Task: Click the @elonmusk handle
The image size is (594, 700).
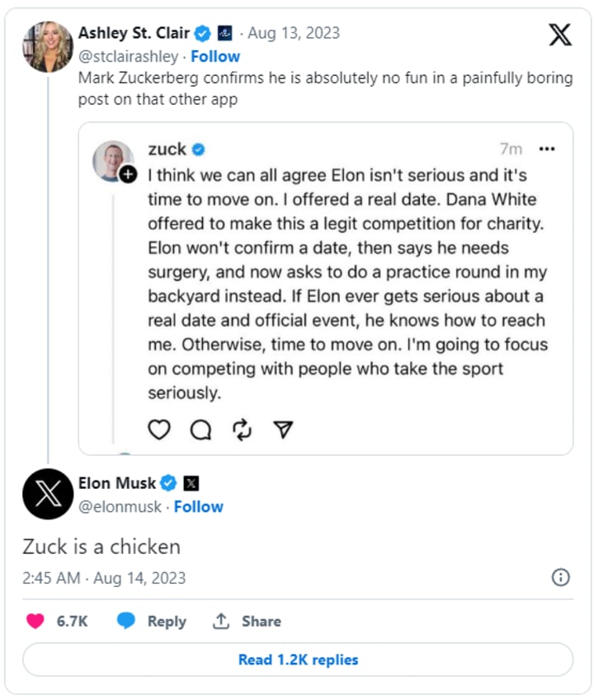Action: click(x=120, y=506)
